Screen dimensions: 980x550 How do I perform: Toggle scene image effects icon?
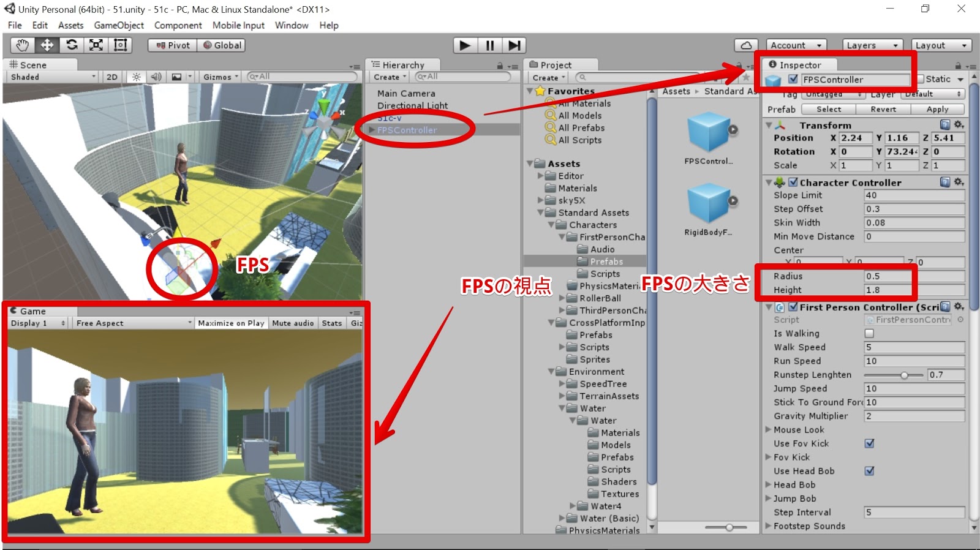coord(176,77)
